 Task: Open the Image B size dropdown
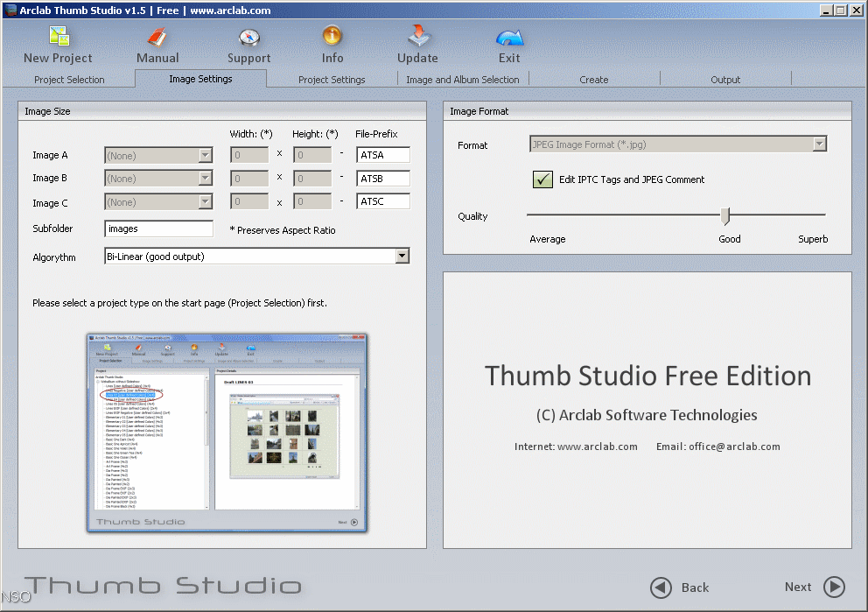158,179
